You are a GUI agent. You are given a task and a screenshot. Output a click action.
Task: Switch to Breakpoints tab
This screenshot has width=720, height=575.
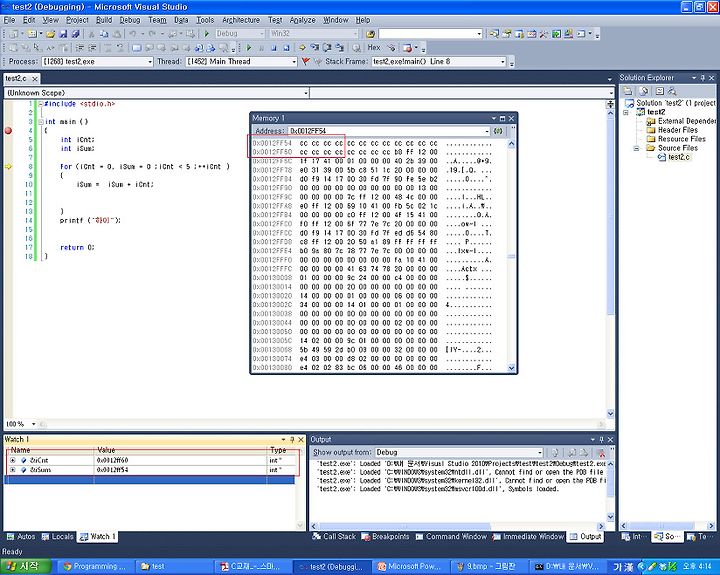385,536
